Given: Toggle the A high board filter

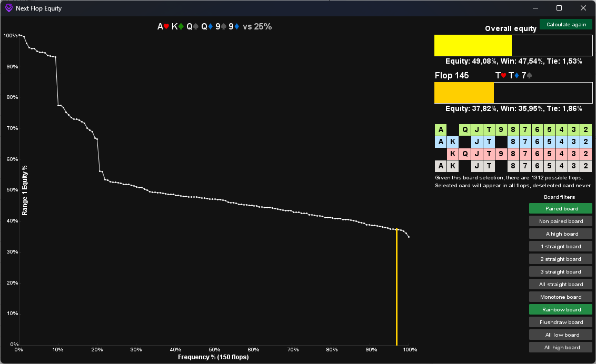Looking at the screenshot, I should (x=561, y=234).
